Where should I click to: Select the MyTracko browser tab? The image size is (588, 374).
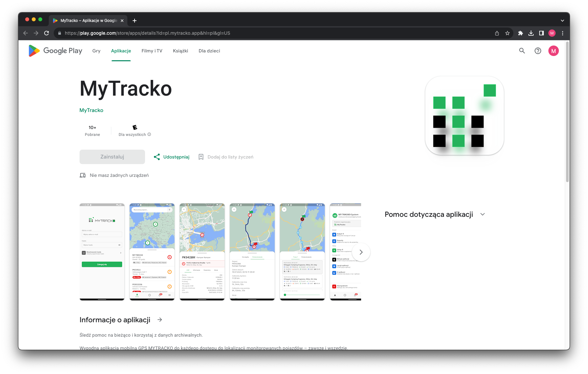(x=88, y=21)
